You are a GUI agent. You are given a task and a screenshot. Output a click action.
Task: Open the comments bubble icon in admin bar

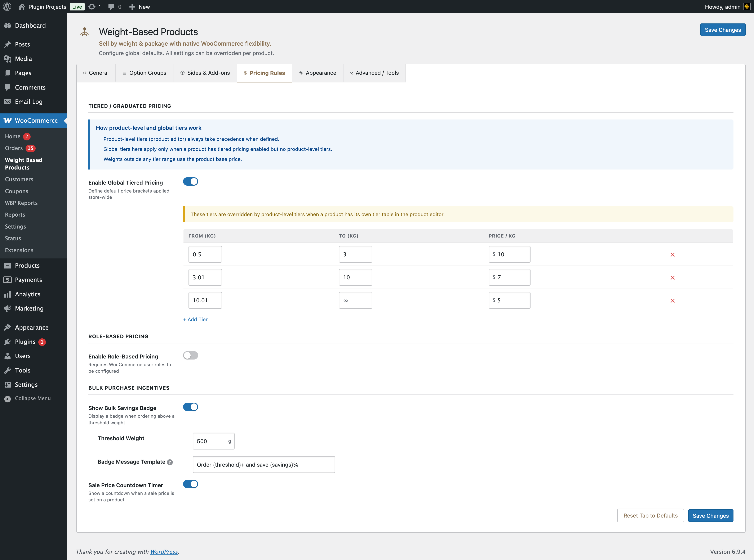pyautogui.click(x=111, y=6)
